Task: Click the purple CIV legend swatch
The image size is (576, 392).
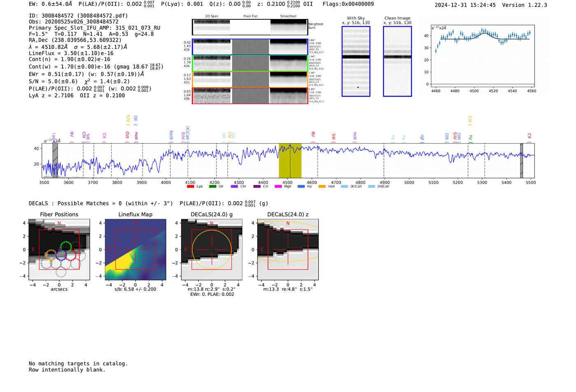Action: pos(234,186)
